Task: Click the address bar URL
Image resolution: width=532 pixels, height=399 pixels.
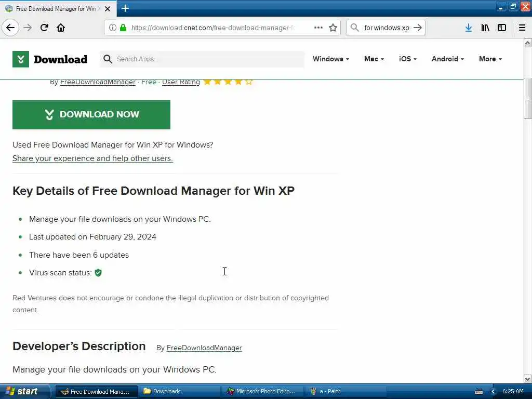Action: 212,28
